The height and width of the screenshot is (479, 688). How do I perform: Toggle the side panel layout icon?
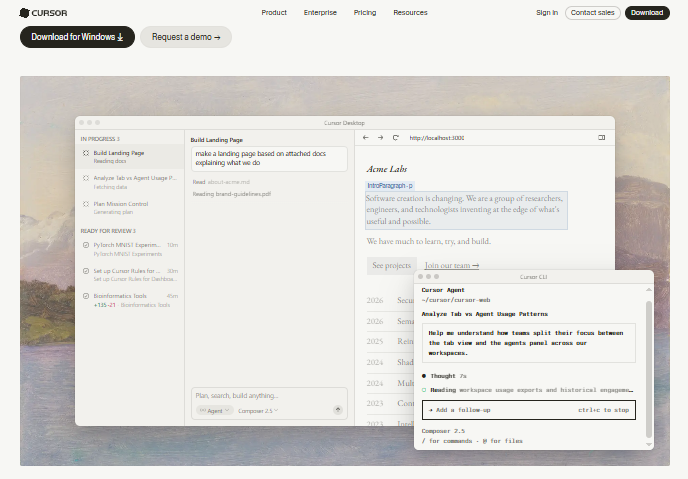pos(602,138)
